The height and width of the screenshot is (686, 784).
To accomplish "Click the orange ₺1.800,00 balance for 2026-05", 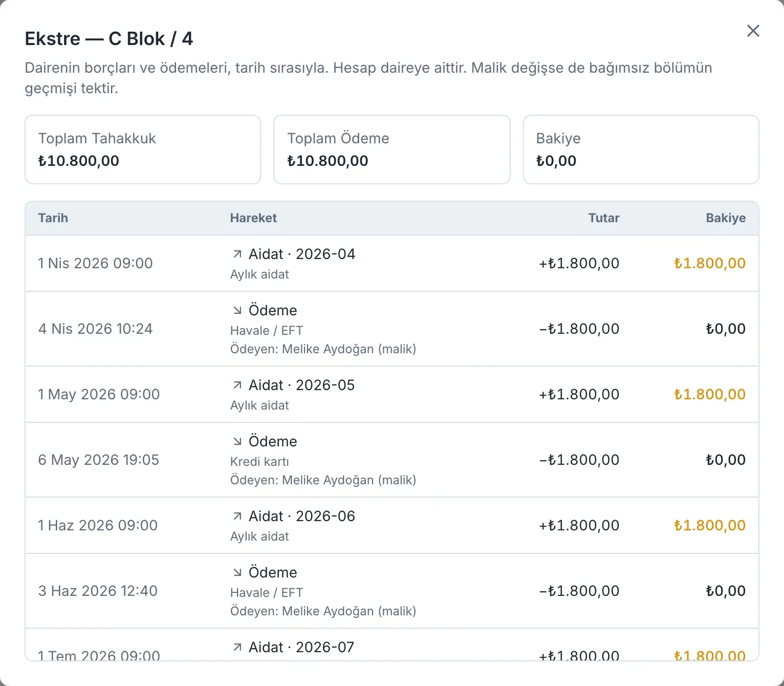I will pyautogui.click(x=710, y=394).
